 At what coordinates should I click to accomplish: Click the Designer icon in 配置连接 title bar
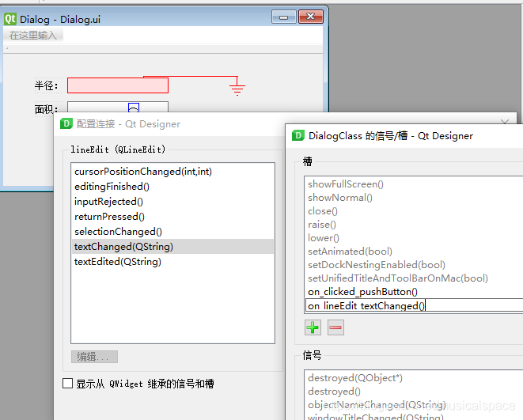(66, 123)
